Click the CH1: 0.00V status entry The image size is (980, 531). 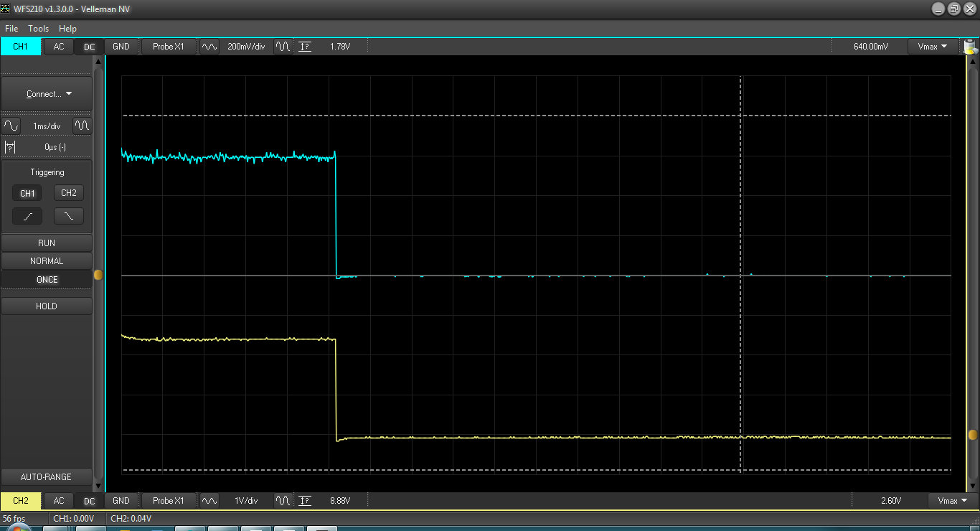(74, 518)
